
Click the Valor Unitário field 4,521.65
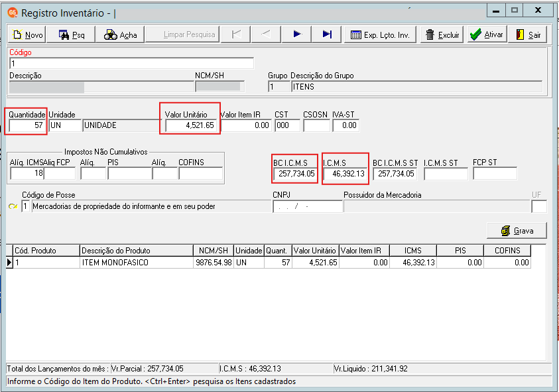pos(190,125)
